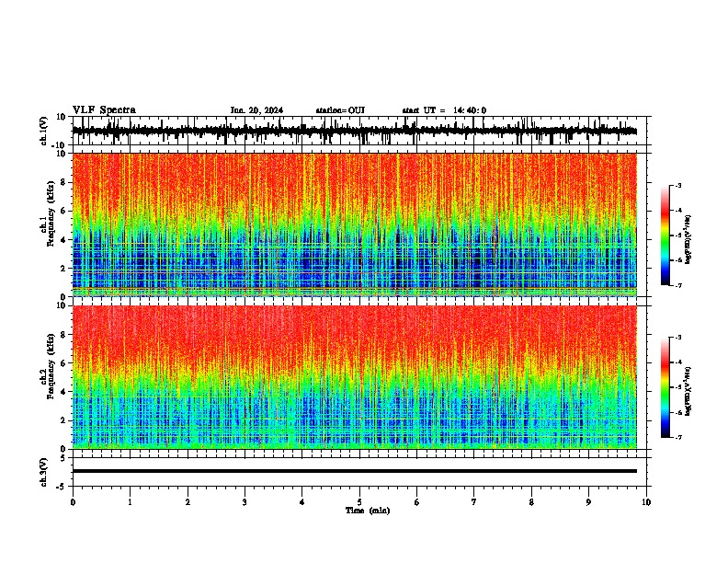Click the thick black ch.3 voltage trace

coord(354,471)
